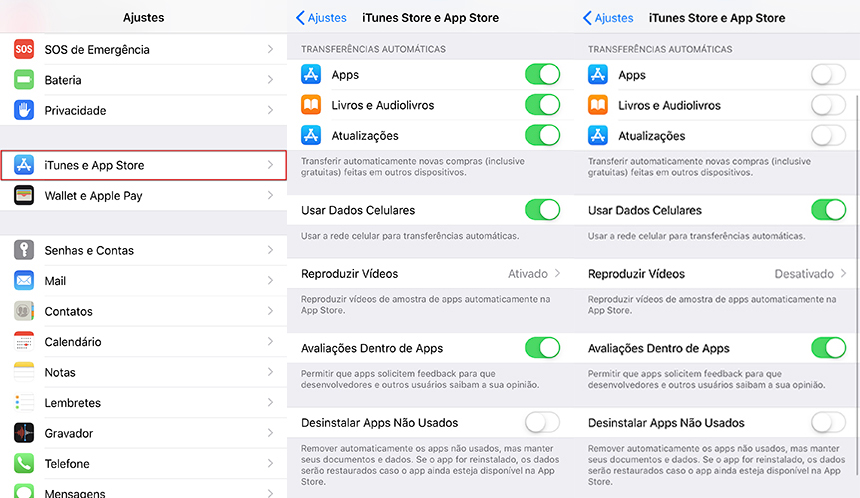Toggle Usar Dados Celulares in right panel
This screenshot has height=498, width=860.
click(x=829, y=210)
